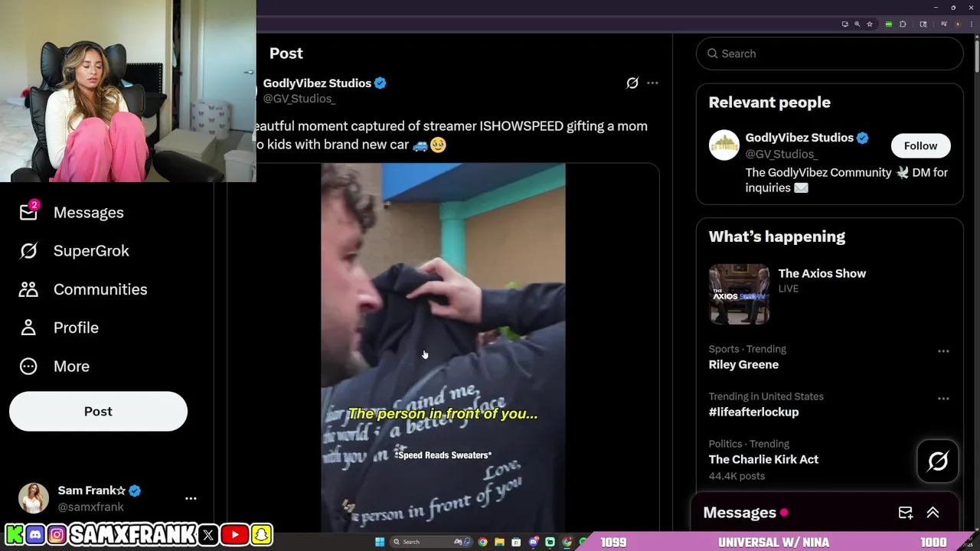This screenshot has height=551, width=980.
Task: Open File Explorer from the taskbar
Action: click(x=499, y=542)
